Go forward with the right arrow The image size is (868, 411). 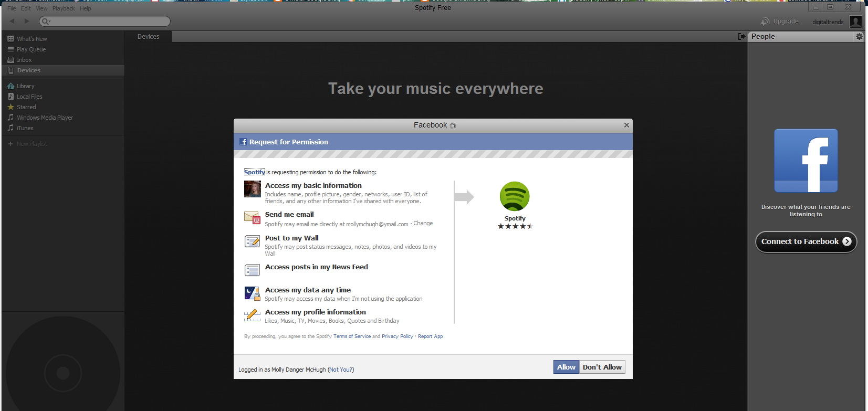point(27,21)
